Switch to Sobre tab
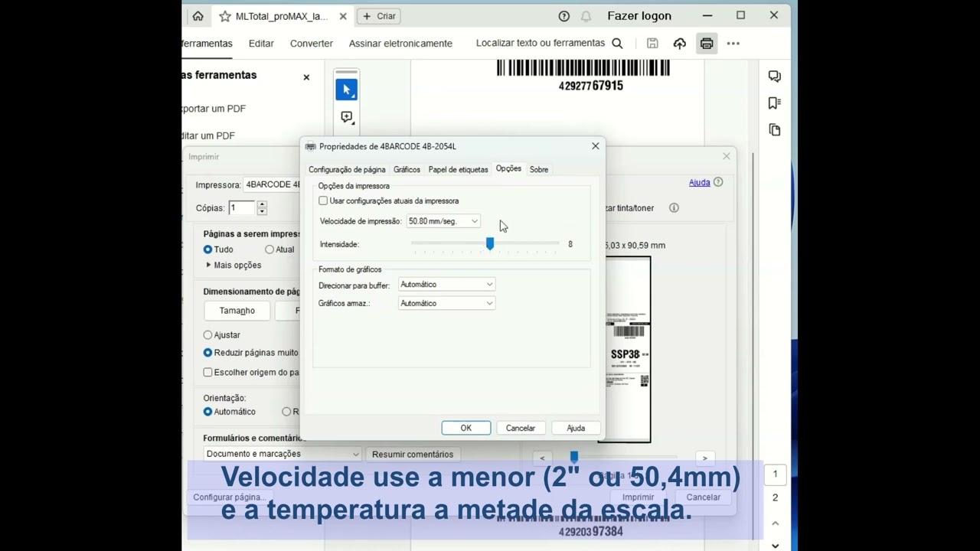 pyautogui.click(x=539, y=170)
